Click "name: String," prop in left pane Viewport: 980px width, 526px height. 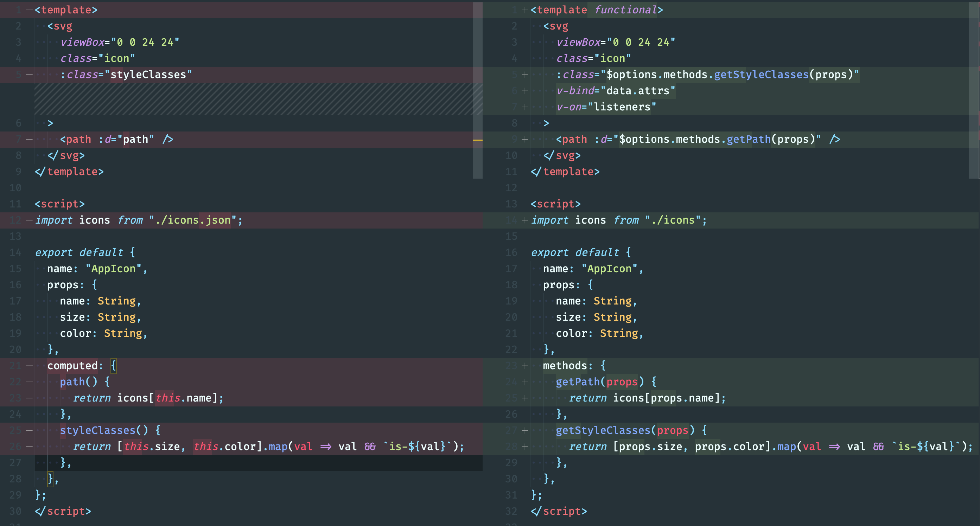tap(101, 301)
